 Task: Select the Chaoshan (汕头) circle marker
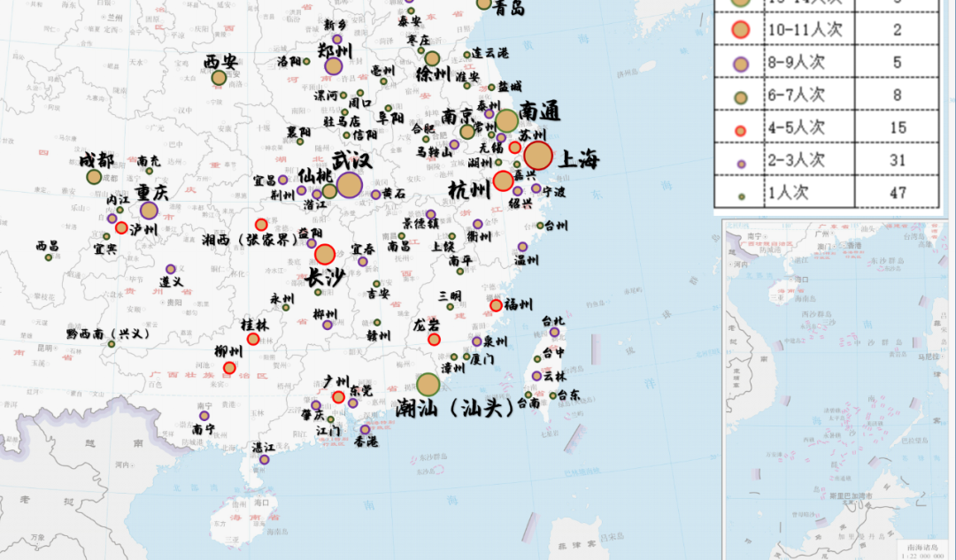coord(428,385)
